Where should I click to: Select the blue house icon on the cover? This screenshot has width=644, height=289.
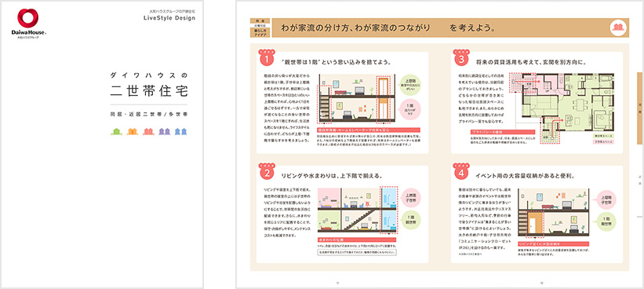point(180,132)
